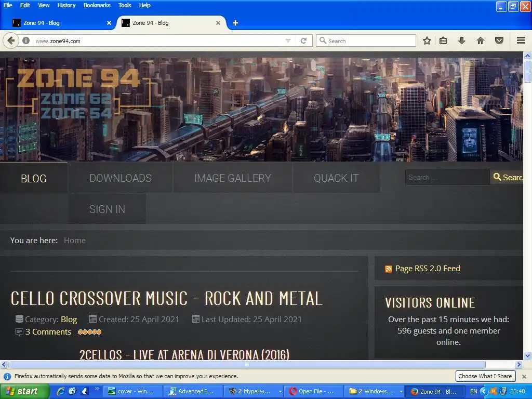
Task: Expand the Mypal taskbar group dropdown
Action: click(280, 391)
